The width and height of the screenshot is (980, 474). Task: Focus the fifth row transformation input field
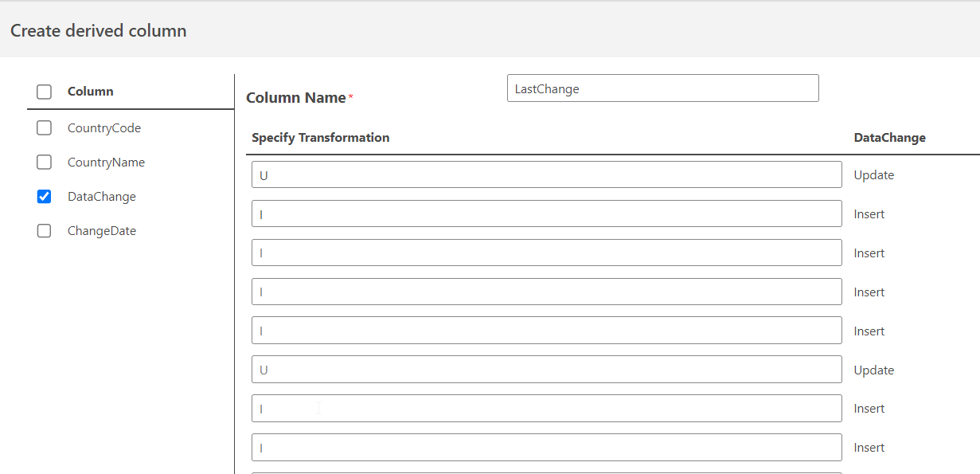click(546, 331)
